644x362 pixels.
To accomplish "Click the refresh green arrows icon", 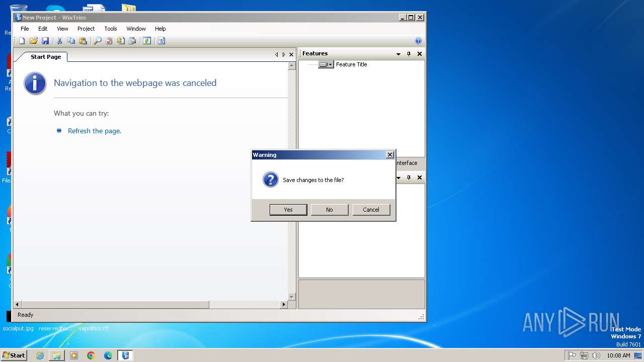I will pyautogui.click(x=146, y=41).
